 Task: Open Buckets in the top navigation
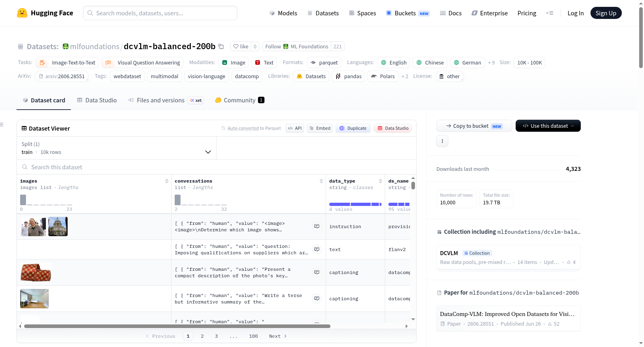coord(408,13)
